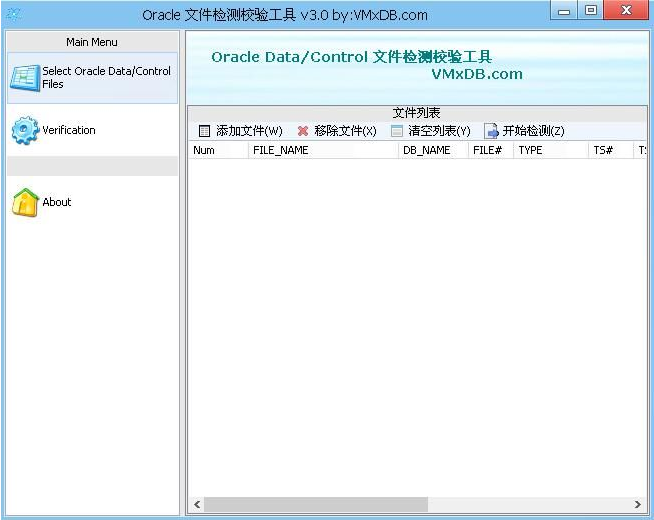Screen dimensions: 654x520
Task: Click the TYPE column header
Action: pos(530,150)
